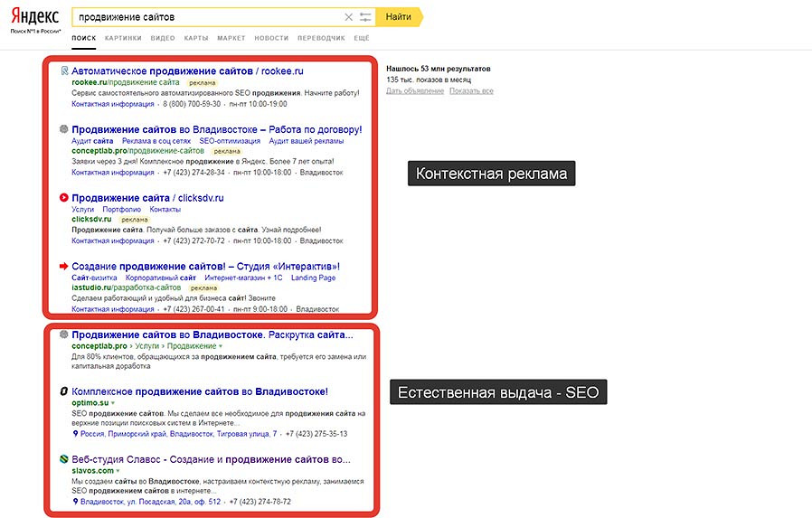Click the Landing Page sitelink
This screenshot has width=812, height=518.
(313, 278)
